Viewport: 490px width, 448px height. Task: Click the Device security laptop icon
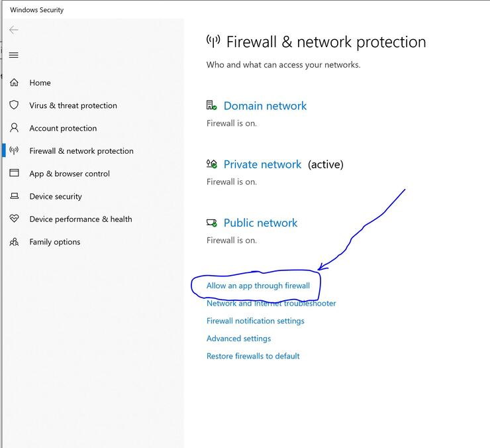14,196
